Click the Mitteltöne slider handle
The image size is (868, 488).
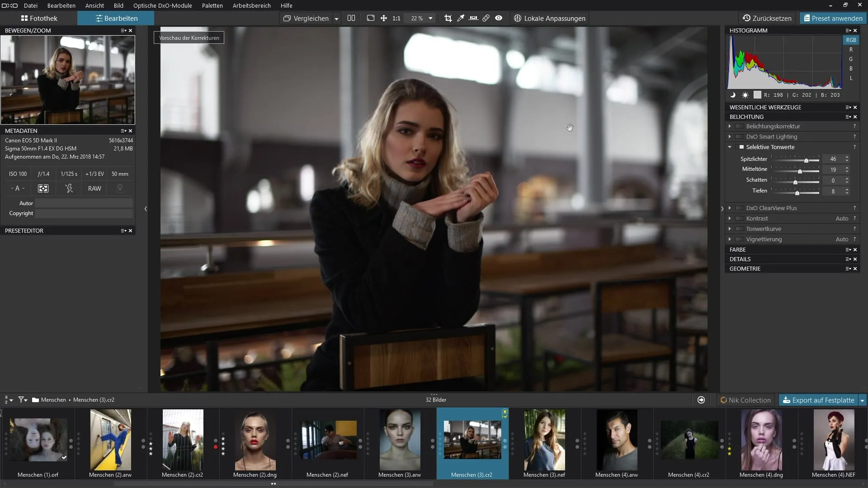click(800, 171)
